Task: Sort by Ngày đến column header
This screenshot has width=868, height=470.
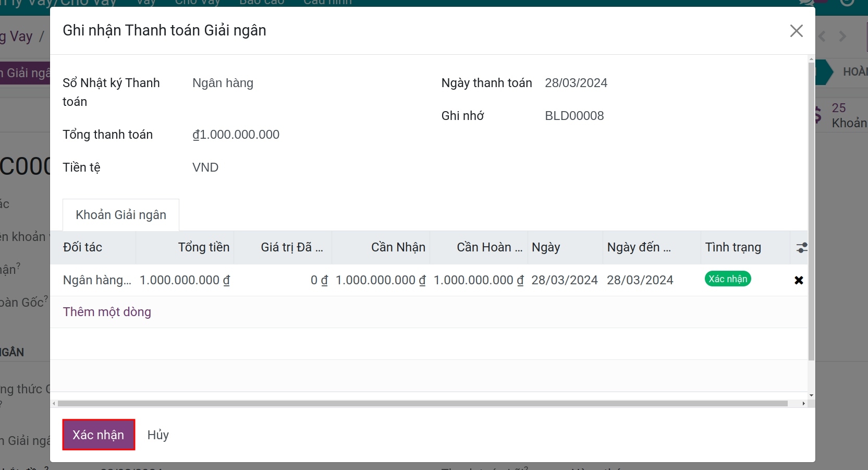Action: (x=652, y=247)
